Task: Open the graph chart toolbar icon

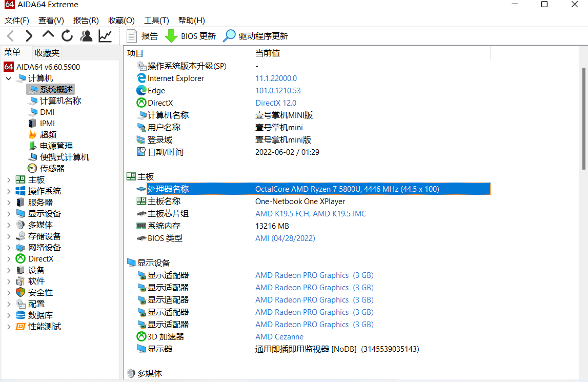Action: point(106,36)
